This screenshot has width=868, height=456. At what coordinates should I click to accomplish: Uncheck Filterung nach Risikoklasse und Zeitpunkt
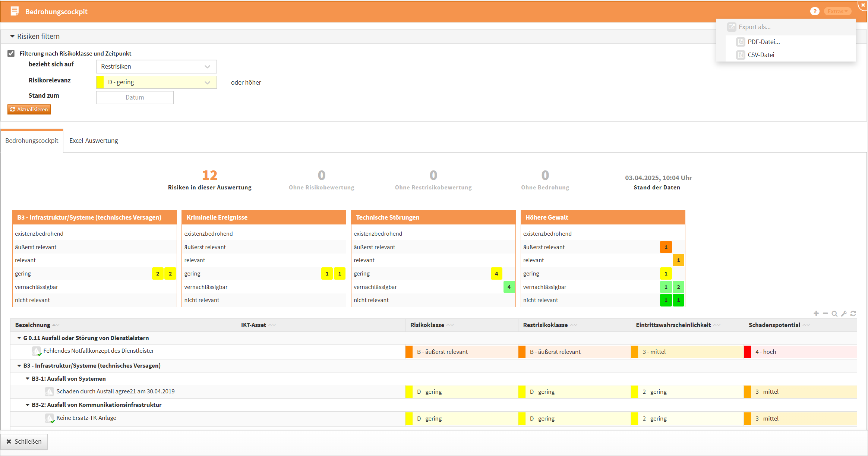tap(11, 53)
